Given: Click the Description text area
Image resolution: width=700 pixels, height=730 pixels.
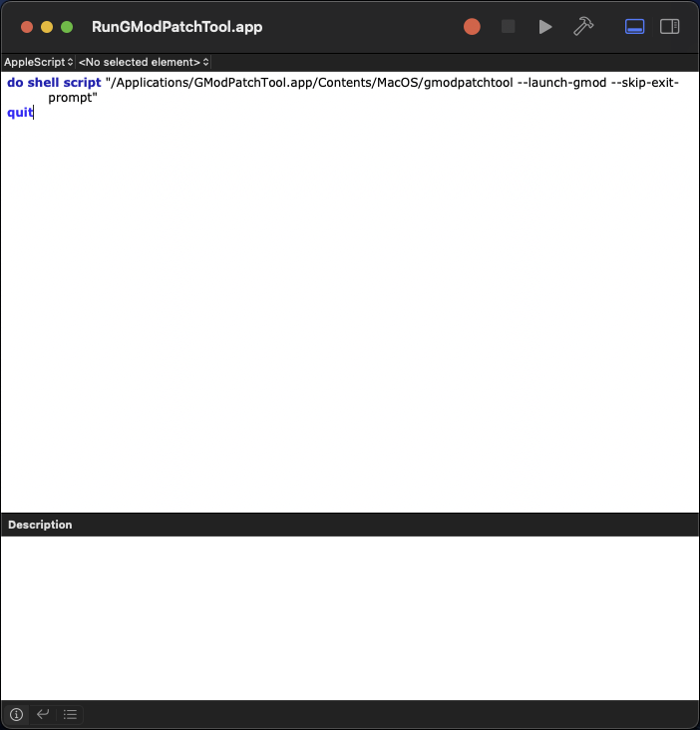Looking at the screenshot, I should click(x=350, y=617).
